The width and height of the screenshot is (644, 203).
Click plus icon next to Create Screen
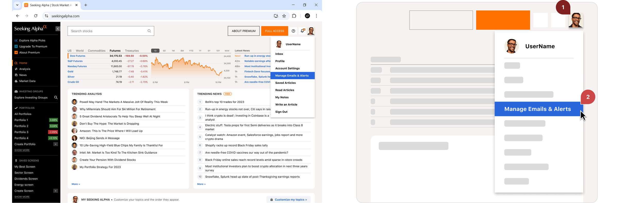[x=55, y=191]
